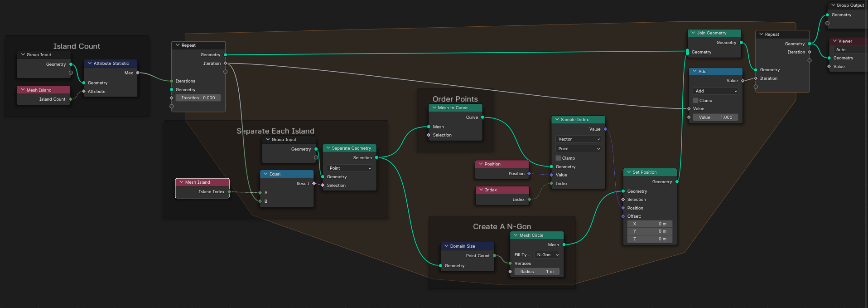Collapse the Domain Size node
This screenshot has width=868, height=308.
click(x=446, y=246)
